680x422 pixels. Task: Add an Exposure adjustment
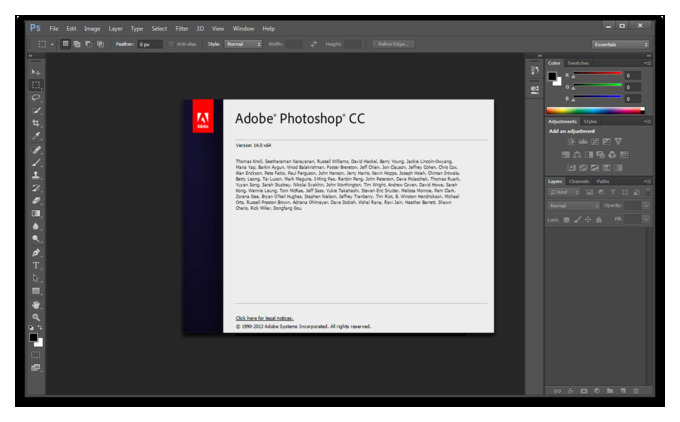pos(607,141)
